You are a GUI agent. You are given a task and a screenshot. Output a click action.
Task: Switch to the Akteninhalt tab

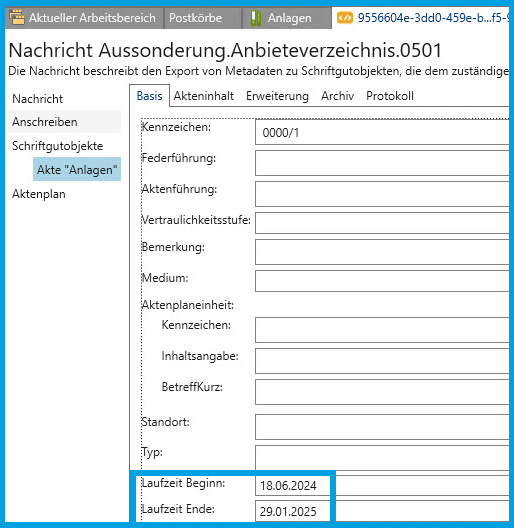(x=203, y=96)
